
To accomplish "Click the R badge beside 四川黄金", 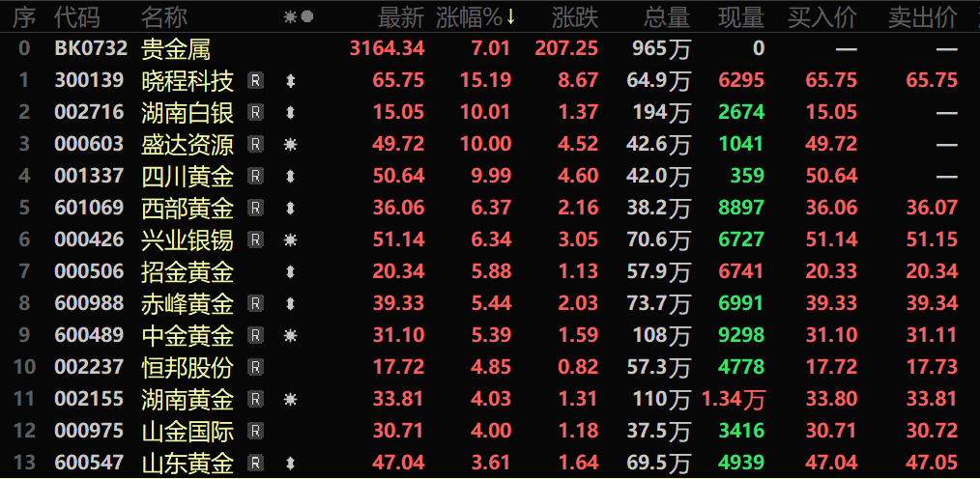I will pyautogui.click(x=255, y=176).
